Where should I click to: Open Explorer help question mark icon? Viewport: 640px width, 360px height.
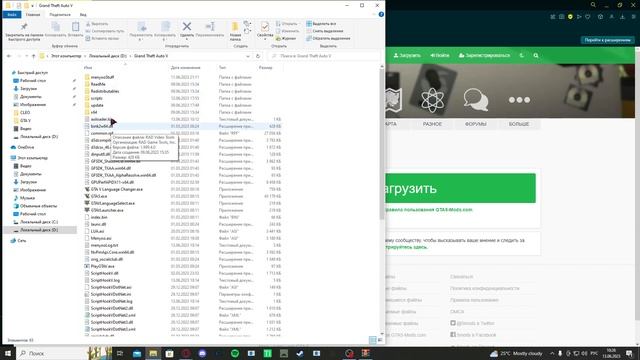pyautogui.click(x=381, y=14)
